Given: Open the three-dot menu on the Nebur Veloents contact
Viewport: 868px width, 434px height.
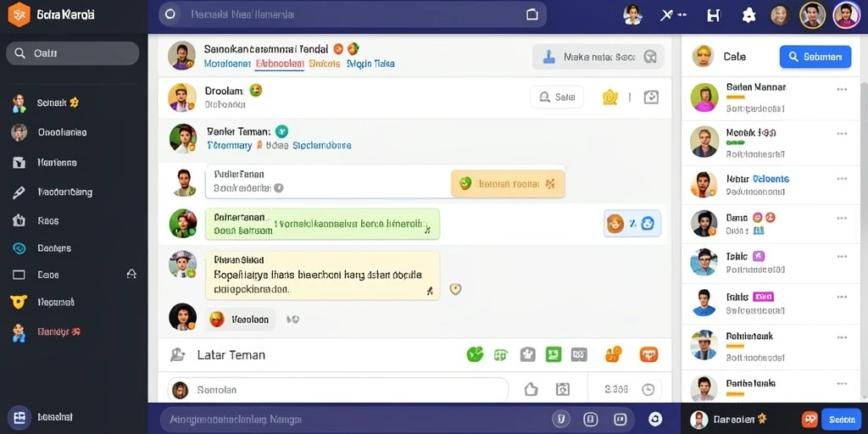Looking at the screenshot, I should click(842, 179).
